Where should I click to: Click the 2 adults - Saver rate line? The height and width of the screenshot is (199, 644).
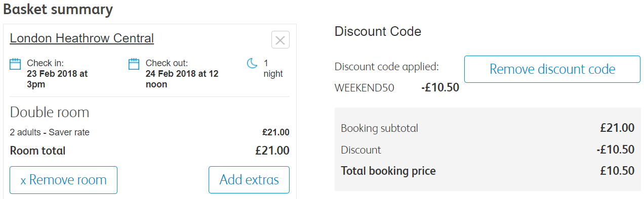click(x=50, y=132)
